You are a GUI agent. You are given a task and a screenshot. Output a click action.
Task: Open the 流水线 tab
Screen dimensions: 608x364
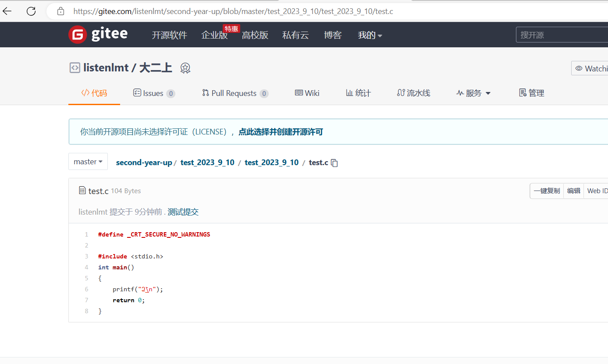(413, 93)
